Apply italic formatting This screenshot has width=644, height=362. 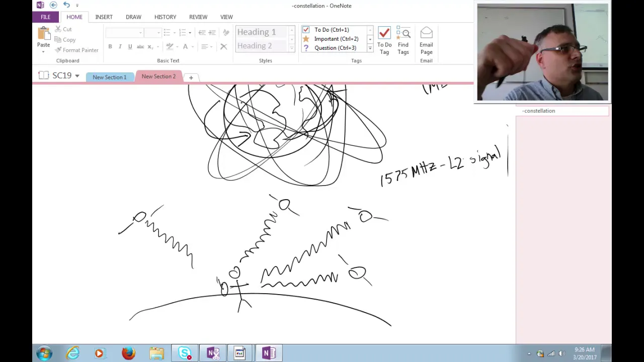(120, 47)
